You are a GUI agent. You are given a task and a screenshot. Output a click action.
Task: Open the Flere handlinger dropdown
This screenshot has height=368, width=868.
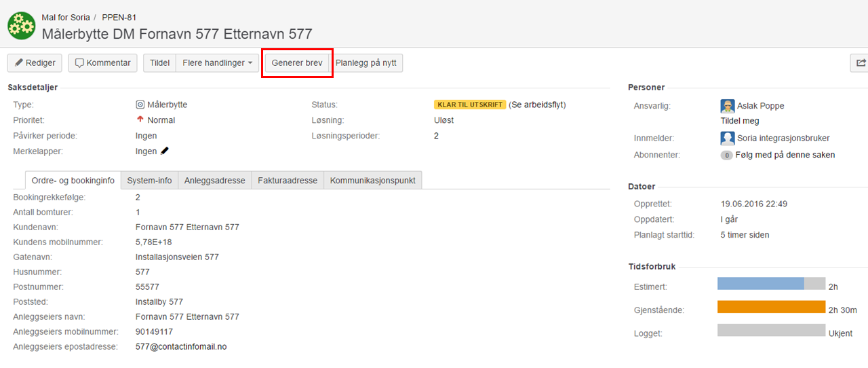(217, 63)
